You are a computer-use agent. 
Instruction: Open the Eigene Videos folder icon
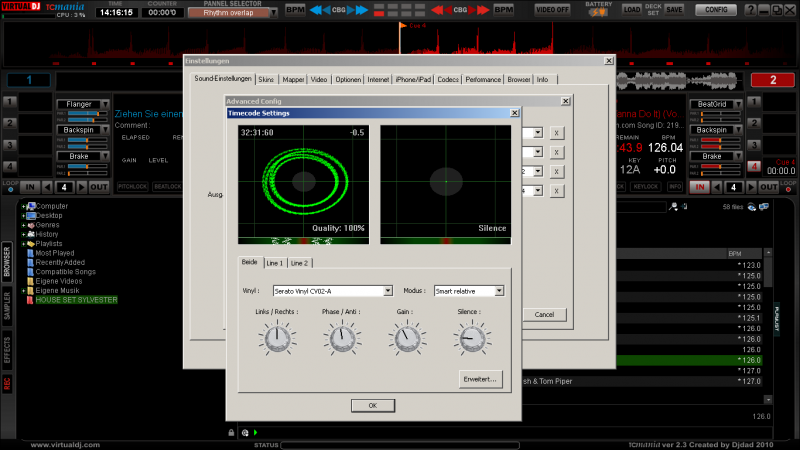[31, 281]
